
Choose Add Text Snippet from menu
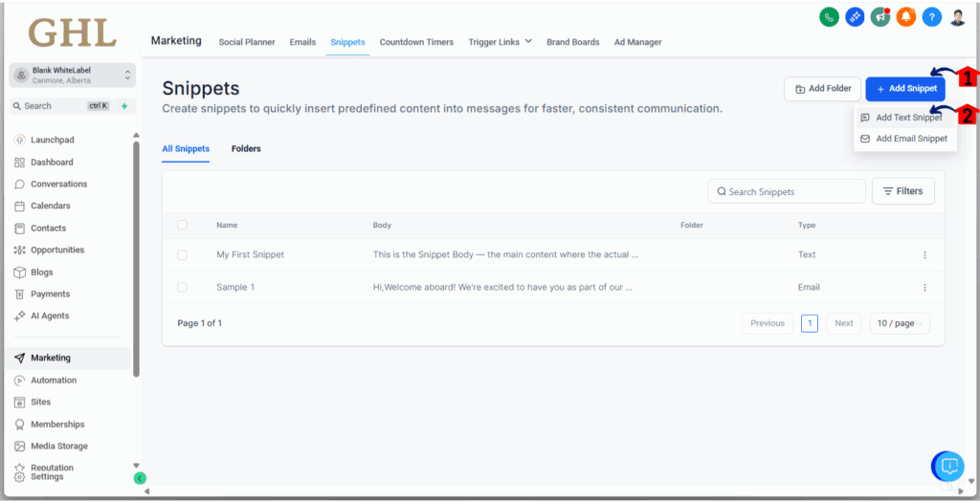coord(905,118)
